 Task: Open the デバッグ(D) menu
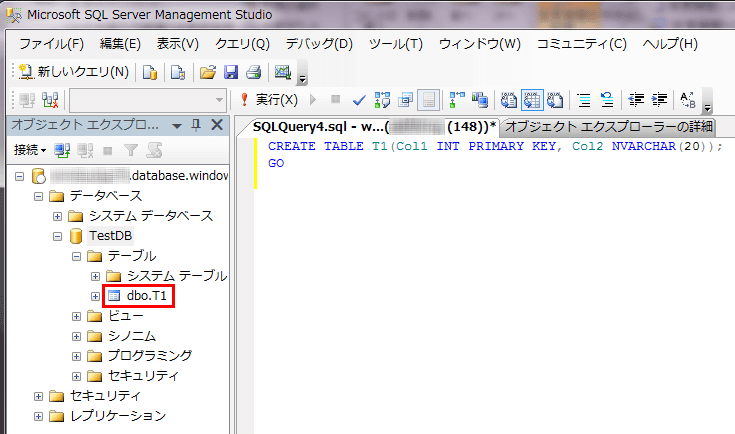point(319,44)
